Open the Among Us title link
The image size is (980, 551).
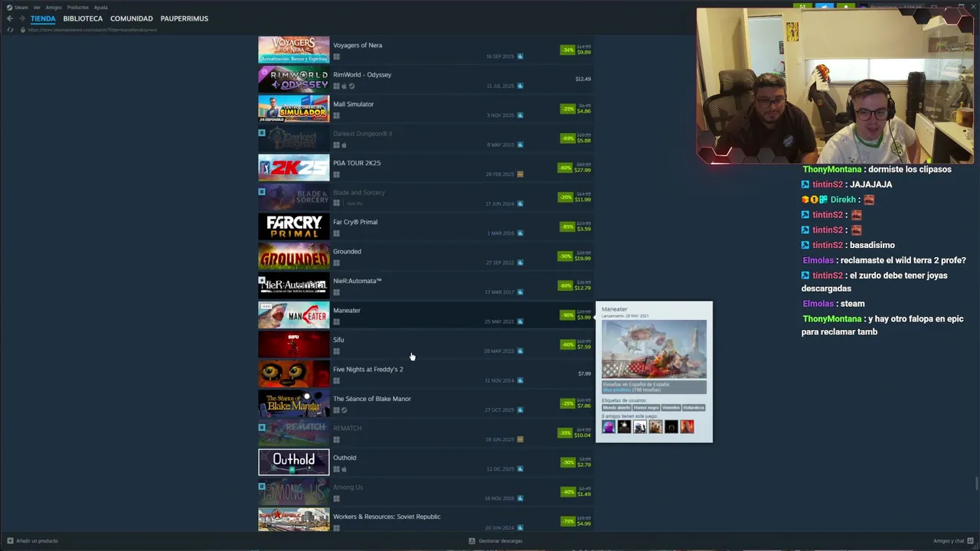point(348,487)
